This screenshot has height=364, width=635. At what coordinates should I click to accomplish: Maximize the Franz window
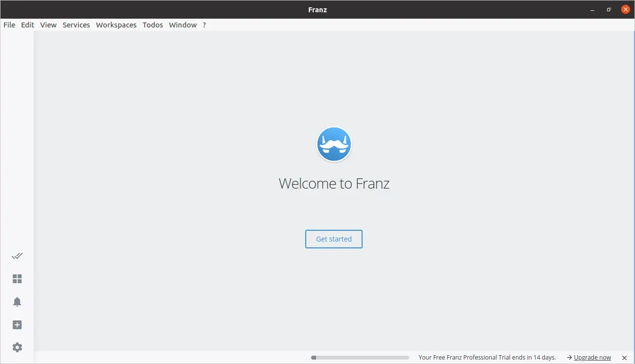tap(609, 9)
